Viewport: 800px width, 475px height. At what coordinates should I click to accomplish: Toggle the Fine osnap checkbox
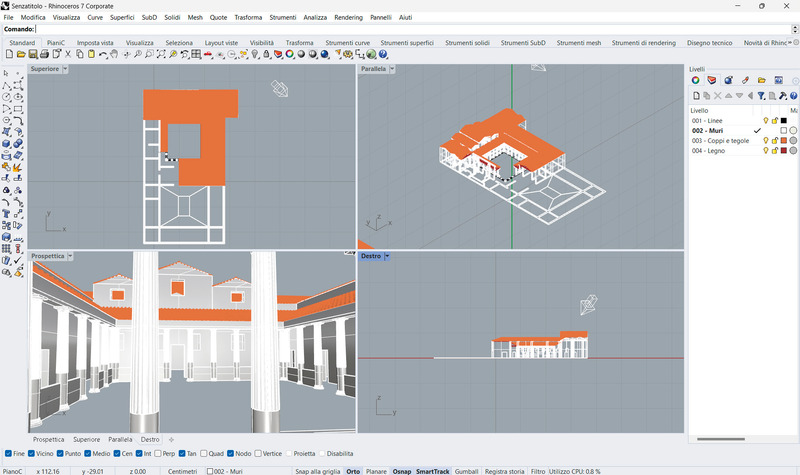(x=8, y=453)
